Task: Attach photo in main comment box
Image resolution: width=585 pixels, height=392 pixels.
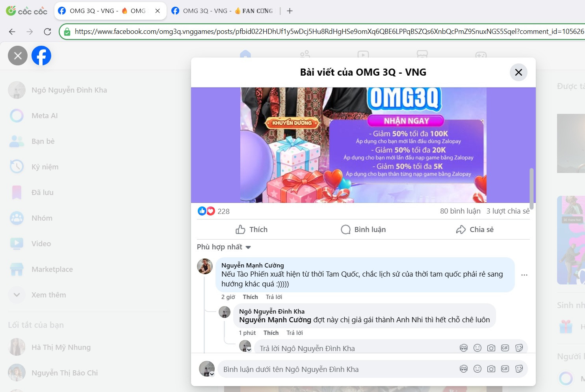Action: coord(491,369)
